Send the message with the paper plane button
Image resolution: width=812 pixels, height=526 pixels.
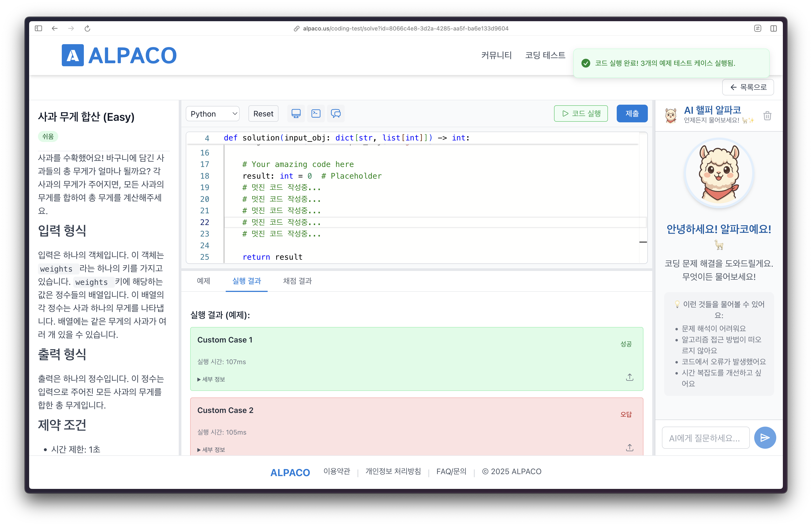(765, 438)
